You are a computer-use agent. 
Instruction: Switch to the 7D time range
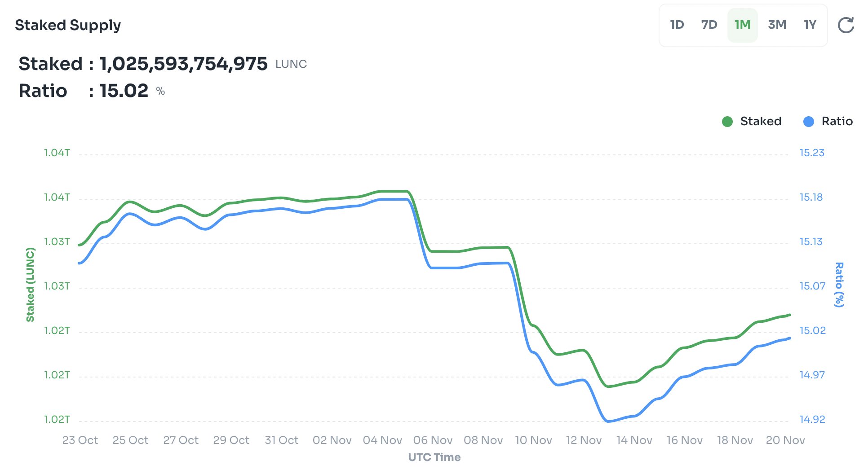(x=709, y=25)
